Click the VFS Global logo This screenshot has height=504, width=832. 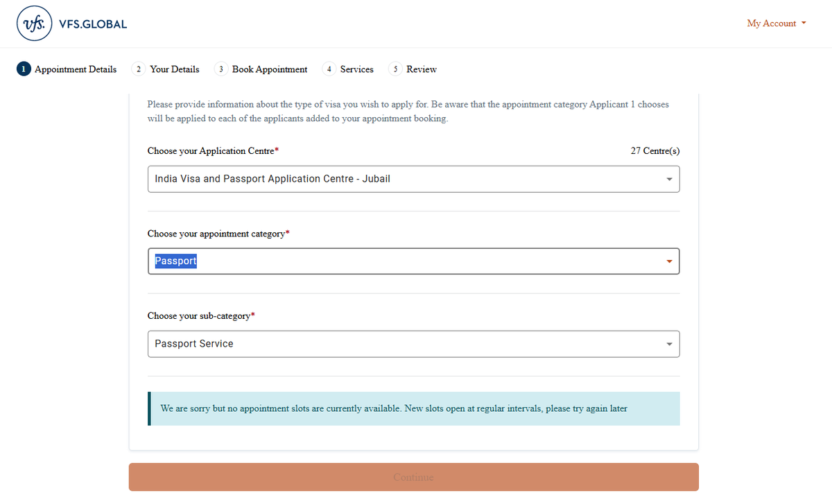[71, 24]
